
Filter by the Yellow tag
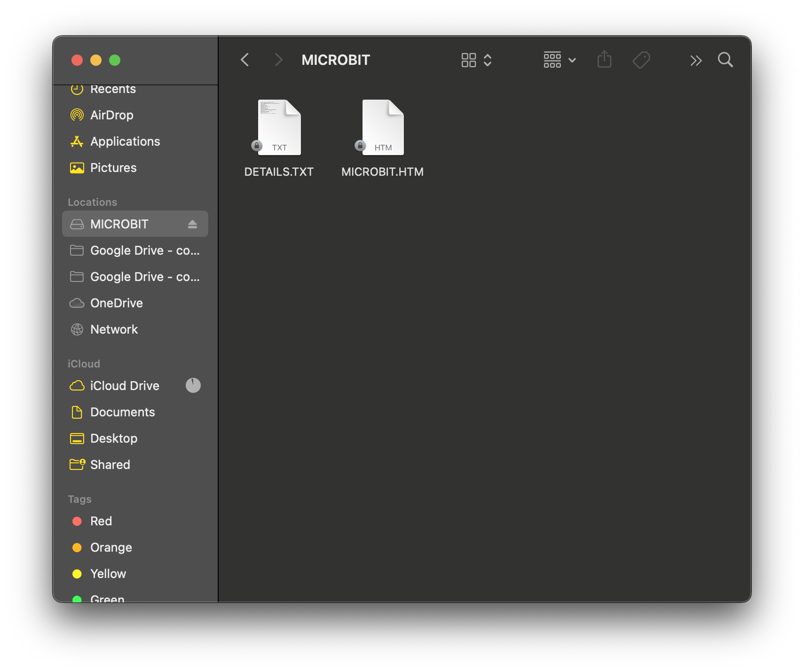(135, 574)
